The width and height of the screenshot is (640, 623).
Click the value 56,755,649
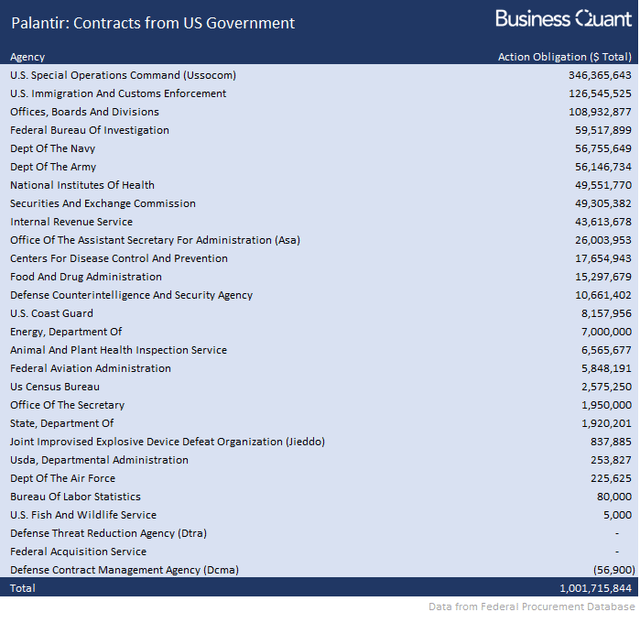(603, 149)
